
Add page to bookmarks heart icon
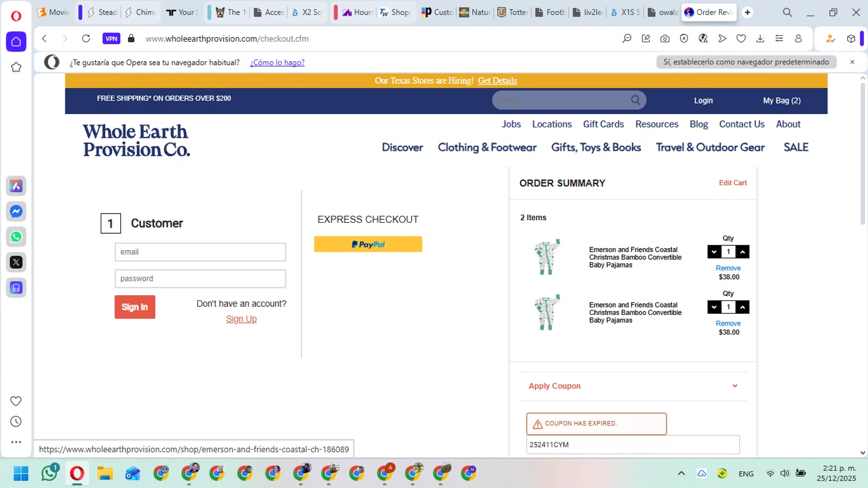tap(741, 39)
